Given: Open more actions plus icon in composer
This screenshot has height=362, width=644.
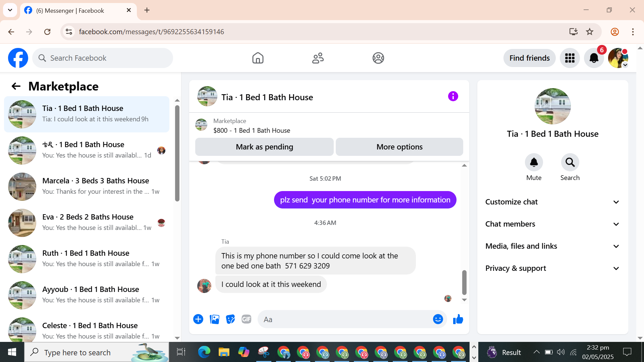Looking at the screenshot, I should [198, 319].
